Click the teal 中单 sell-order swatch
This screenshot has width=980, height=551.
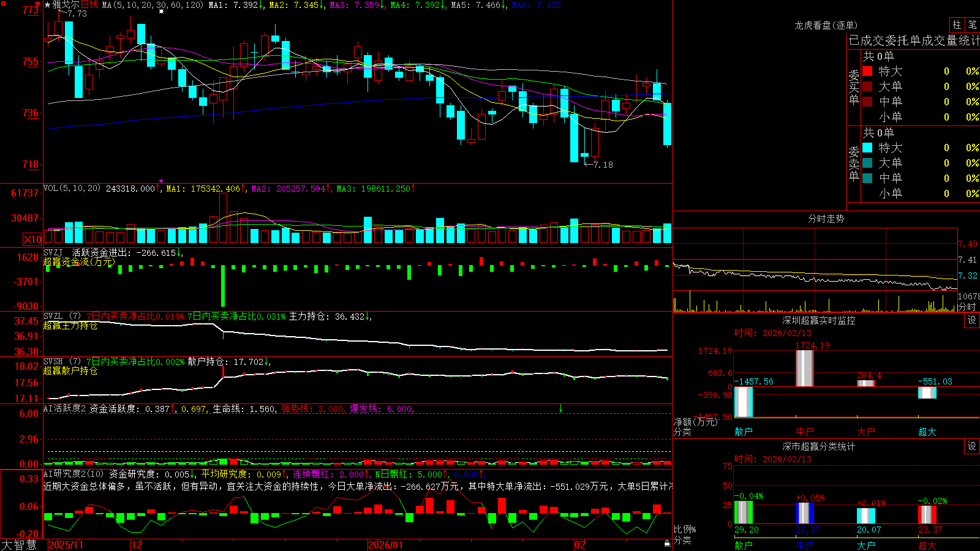(x=867, y=178)
